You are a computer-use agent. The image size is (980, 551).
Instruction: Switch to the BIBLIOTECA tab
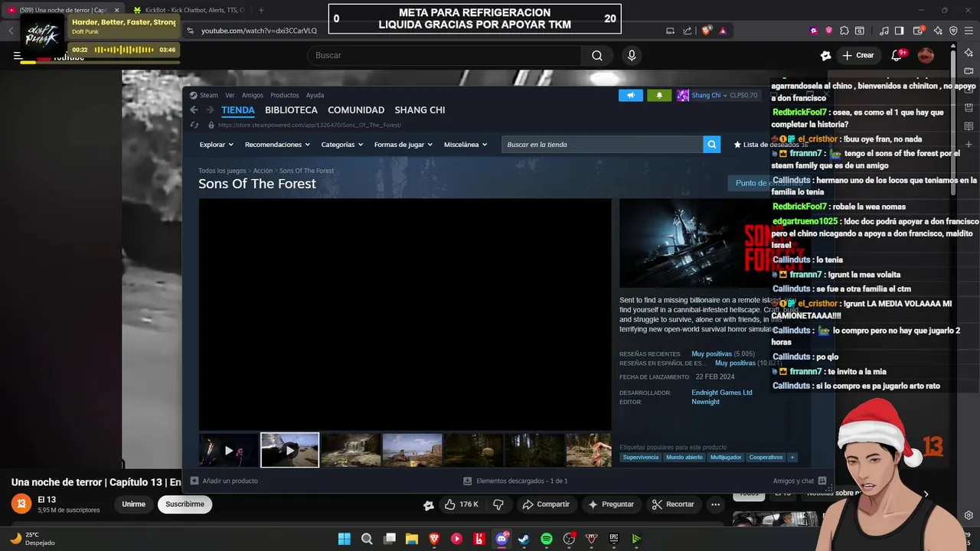pyautogui.click(x=291, y=110)
